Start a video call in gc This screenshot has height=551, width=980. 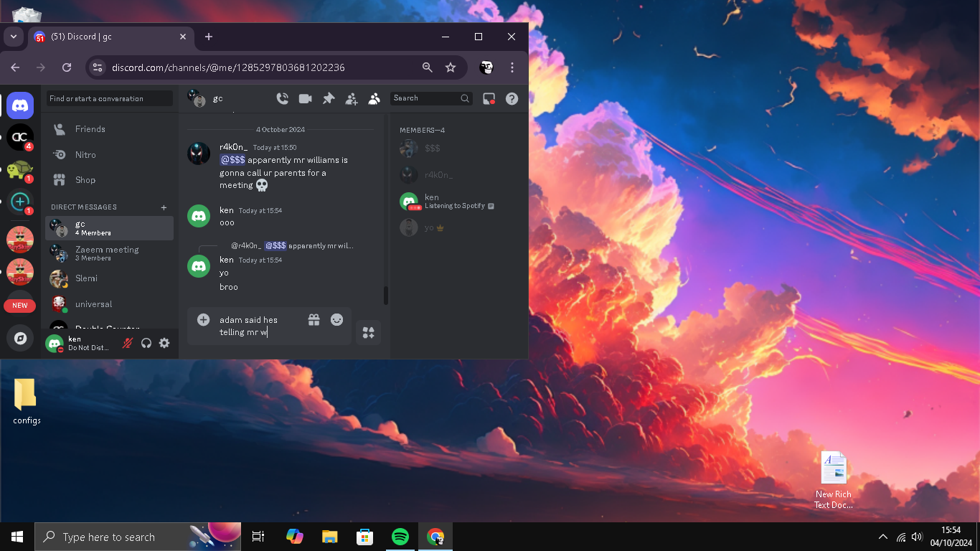click(x=306, y=99)
